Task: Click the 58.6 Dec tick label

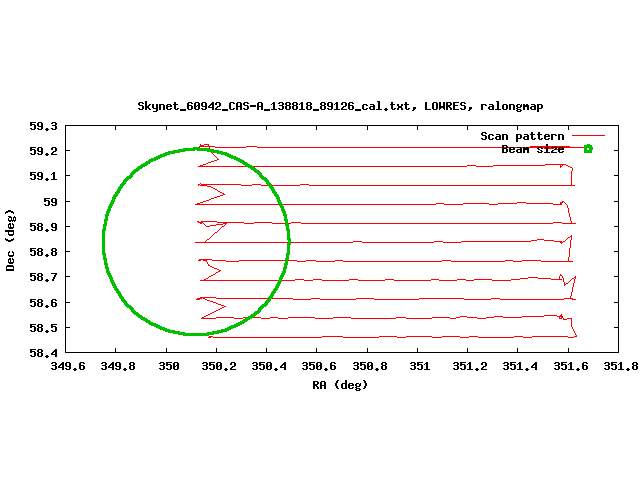Action: click(x=43, y=302)
